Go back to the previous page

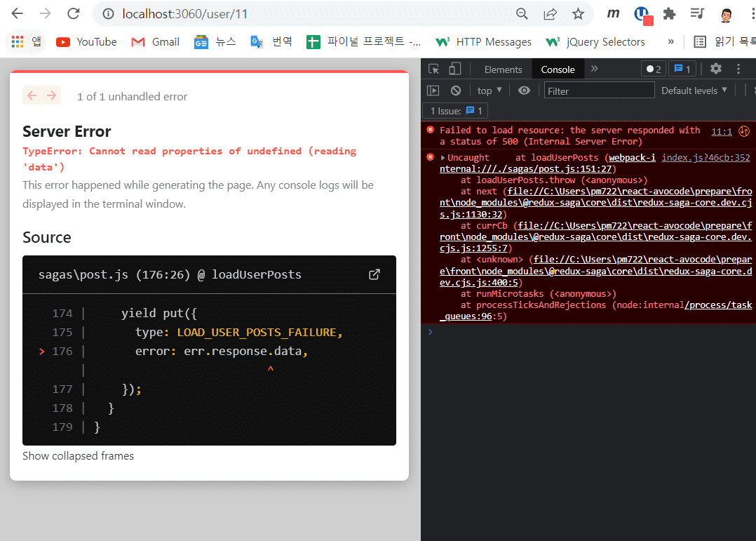coord(18,13)
